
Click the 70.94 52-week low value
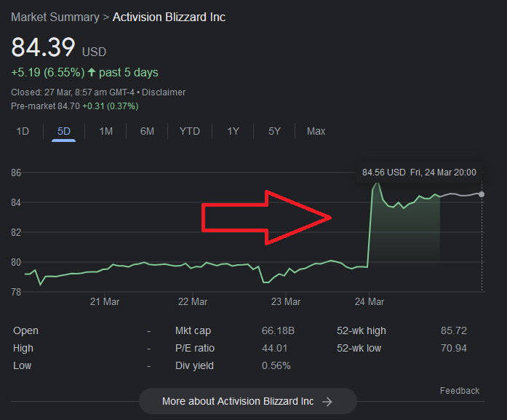(454, 348)
